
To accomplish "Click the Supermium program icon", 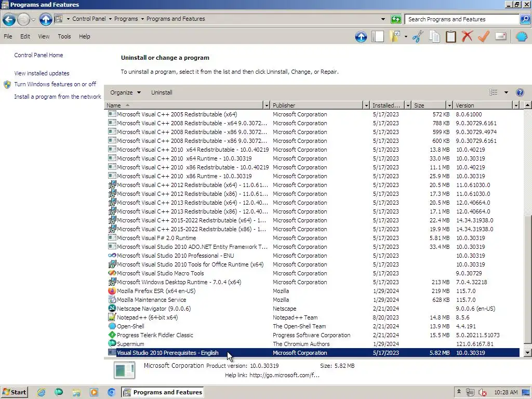I will [x=112, y=344].
